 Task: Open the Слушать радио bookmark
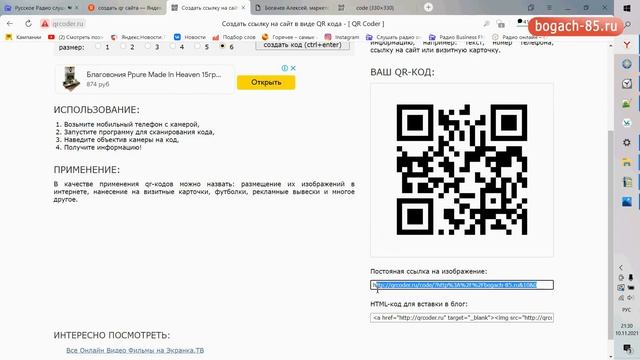click(x=394, y=37)
